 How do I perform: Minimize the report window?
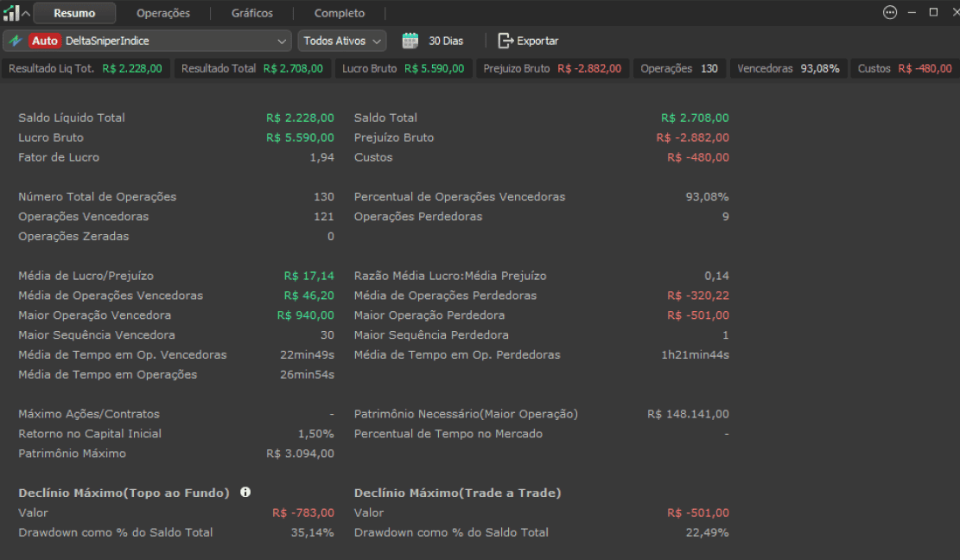[912, 12]
